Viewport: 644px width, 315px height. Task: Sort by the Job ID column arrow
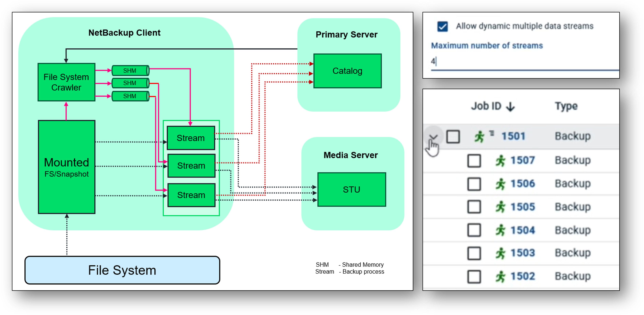pos(510,107)
